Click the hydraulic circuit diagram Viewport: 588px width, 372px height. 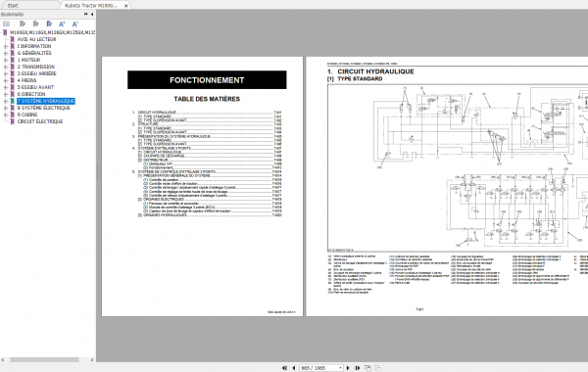coord(458,167)
